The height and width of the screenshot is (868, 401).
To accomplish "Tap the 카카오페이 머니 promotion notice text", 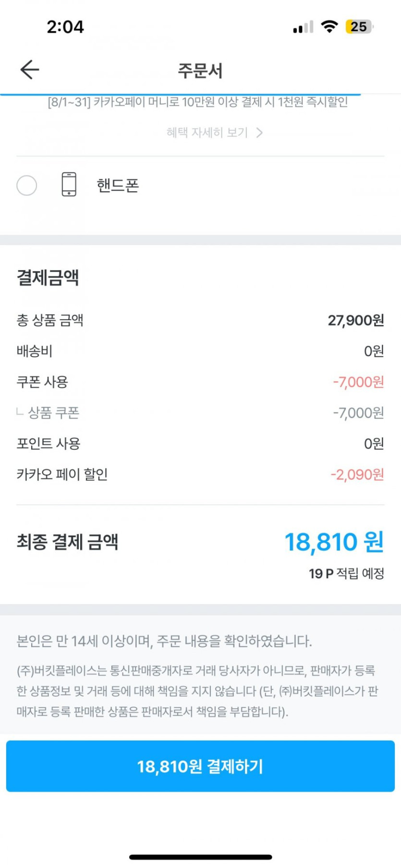I will 198,102.
